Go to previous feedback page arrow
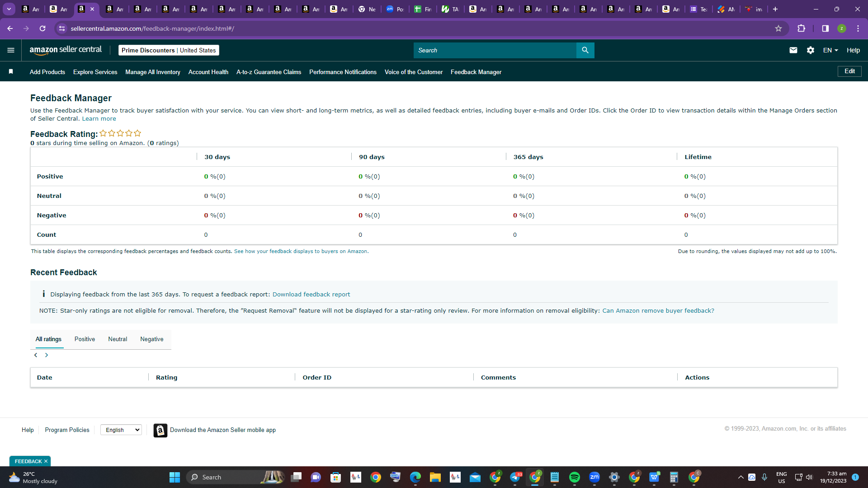The image size is (868, 488). (x=36, y=355)
